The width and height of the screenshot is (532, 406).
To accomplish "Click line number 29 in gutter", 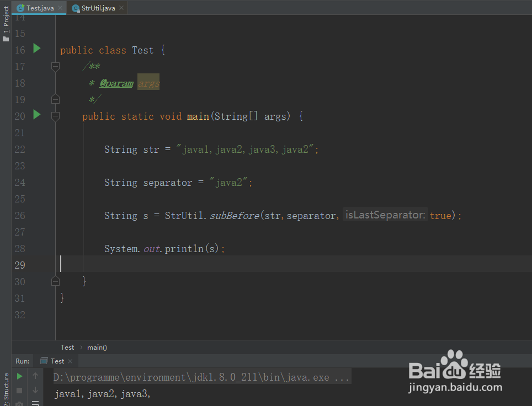I will tap(20, 265).
